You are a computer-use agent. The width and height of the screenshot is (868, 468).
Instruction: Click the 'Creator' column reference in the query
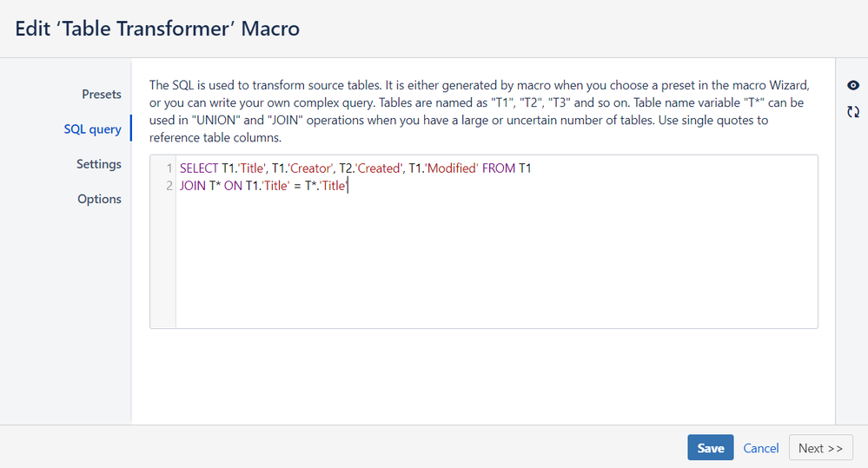310,168
